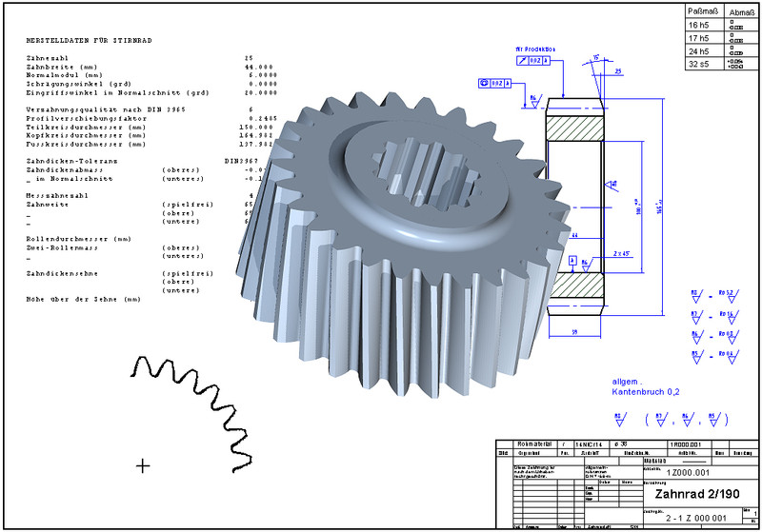Click the 'Paßmaß' table header cell
The height and width of the screenshot is (532, 762).
click(703, 10)
